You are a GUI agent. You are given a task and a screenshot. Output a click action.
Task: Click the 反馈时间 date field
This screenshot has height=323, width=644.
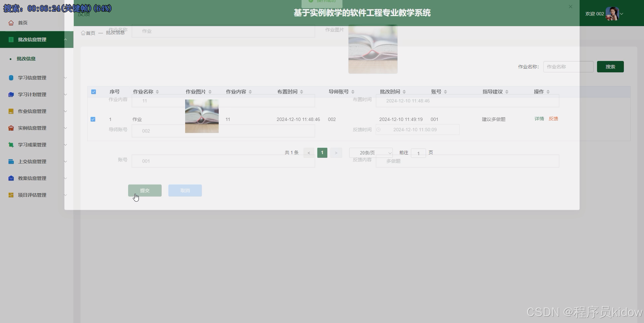pos(418,130)
